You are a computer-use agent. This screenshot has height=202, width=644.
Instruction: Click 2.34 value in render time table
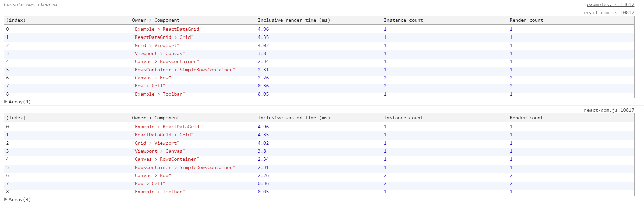263,61
